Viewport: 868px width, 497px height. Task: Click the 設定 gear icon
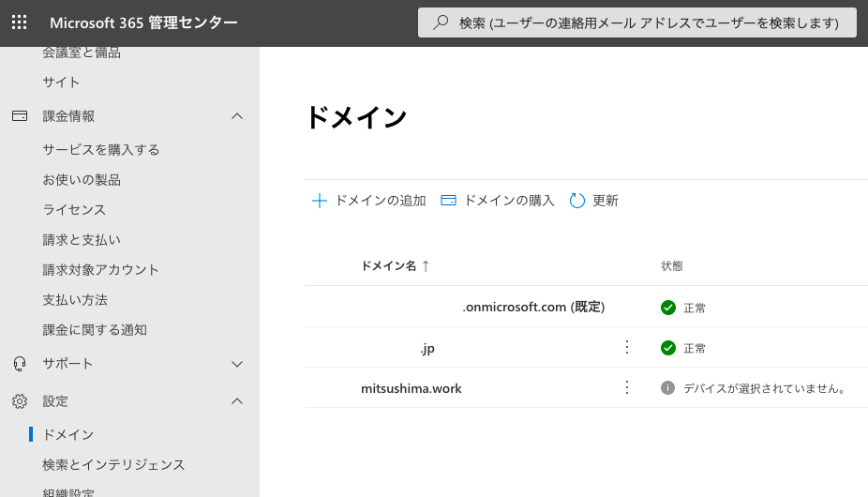tap(20, 401)
